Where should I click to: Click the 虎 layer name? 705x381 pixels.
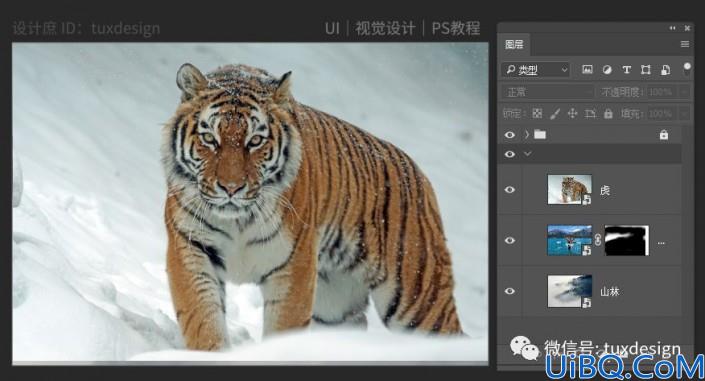click(605, 190)
